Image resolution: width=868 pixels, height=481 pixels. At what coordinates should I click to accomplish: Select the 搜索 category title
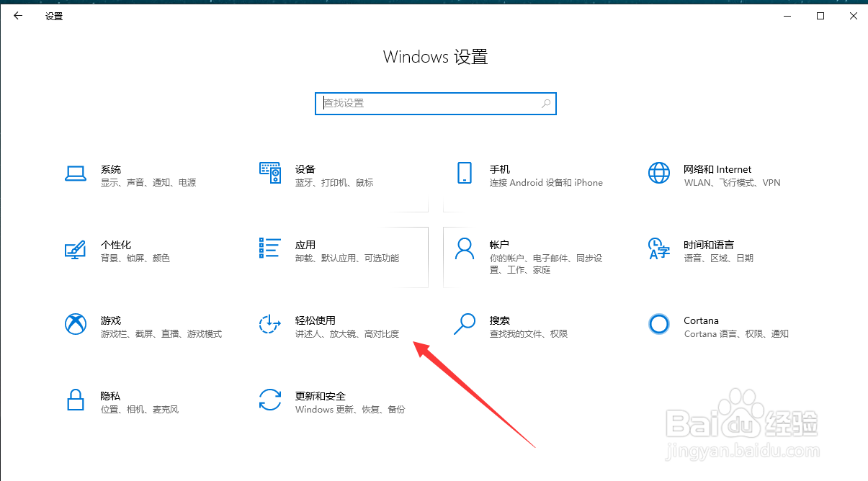coord(500,320)
